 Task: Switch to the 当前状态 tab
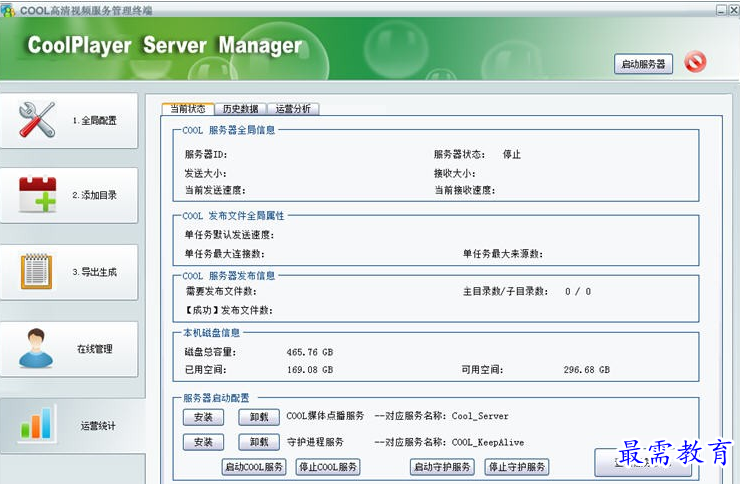point(188,109)
